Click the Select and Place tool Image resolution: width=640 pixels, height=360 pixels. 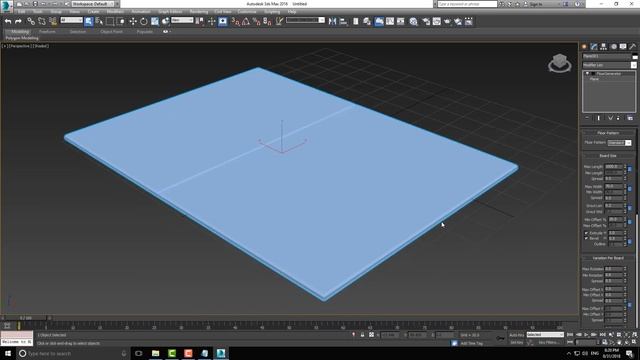(x=166, y=21)
